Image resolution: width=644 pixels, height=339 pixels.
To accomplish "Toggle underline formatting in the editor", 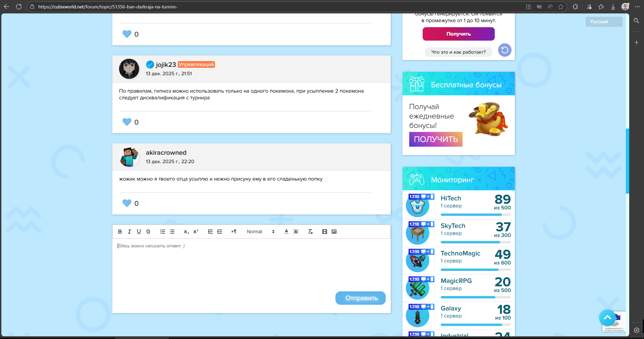I will click(139, 232).
